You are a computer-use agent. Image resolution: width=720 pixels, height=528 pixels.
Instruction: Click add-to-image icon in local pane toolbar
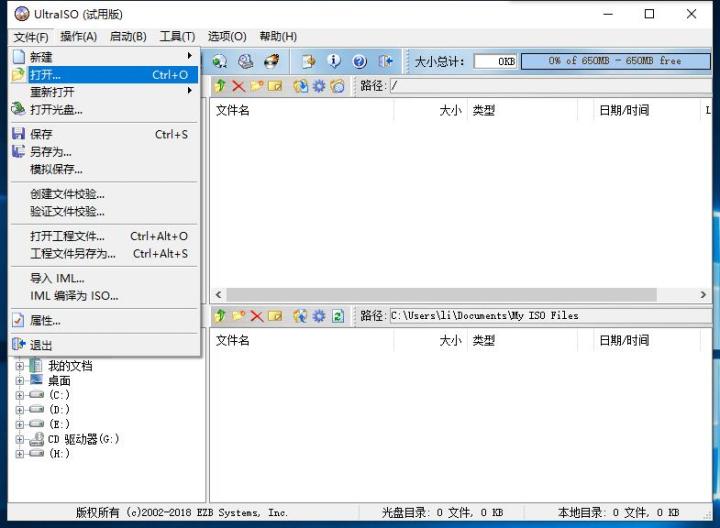point(301,315)
